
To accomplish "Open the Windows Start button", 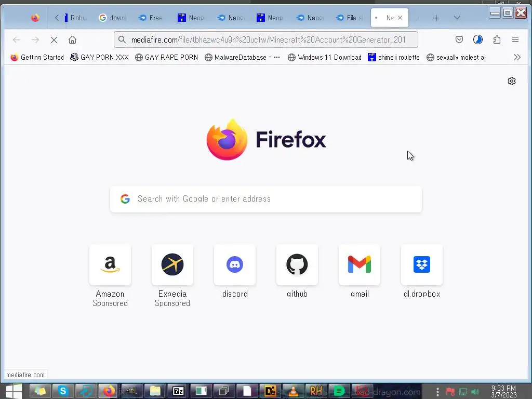I will pyautogui.click(x=14, y=391).
